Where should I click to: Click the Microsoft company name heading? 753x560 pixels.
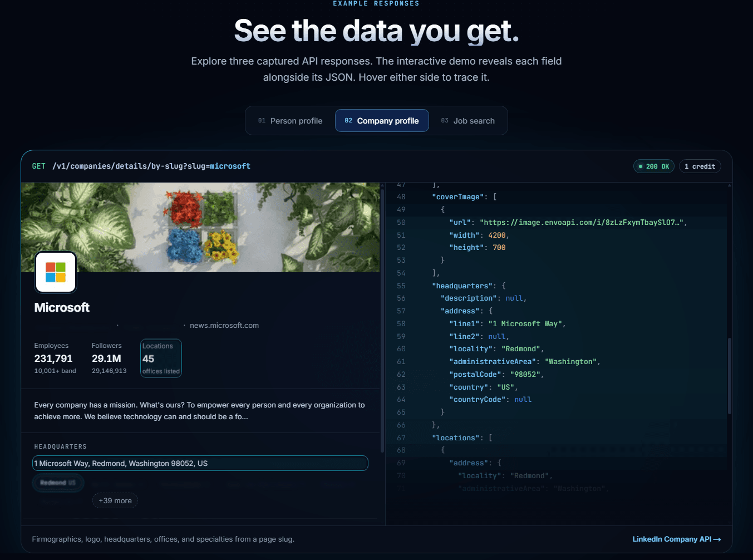click(62, 307)
